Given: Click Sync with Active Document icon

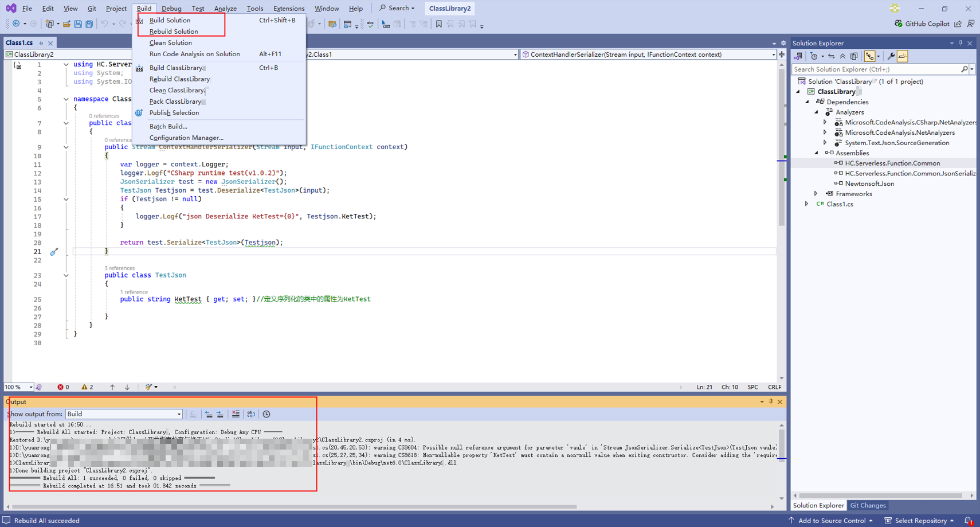Looking at the screenshot, I should [x=831, y=56].
